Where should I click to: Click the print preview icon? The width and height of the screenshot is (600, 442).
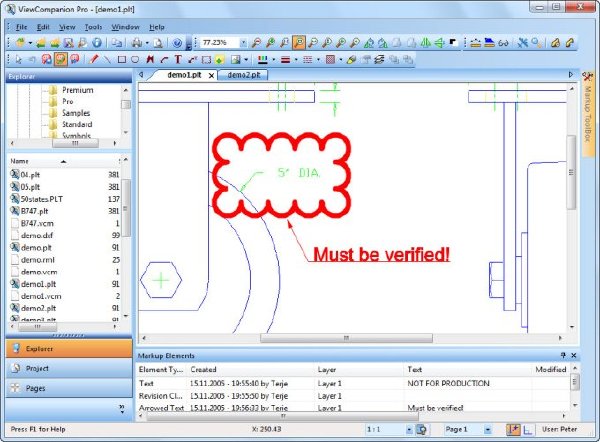(158, 43)
